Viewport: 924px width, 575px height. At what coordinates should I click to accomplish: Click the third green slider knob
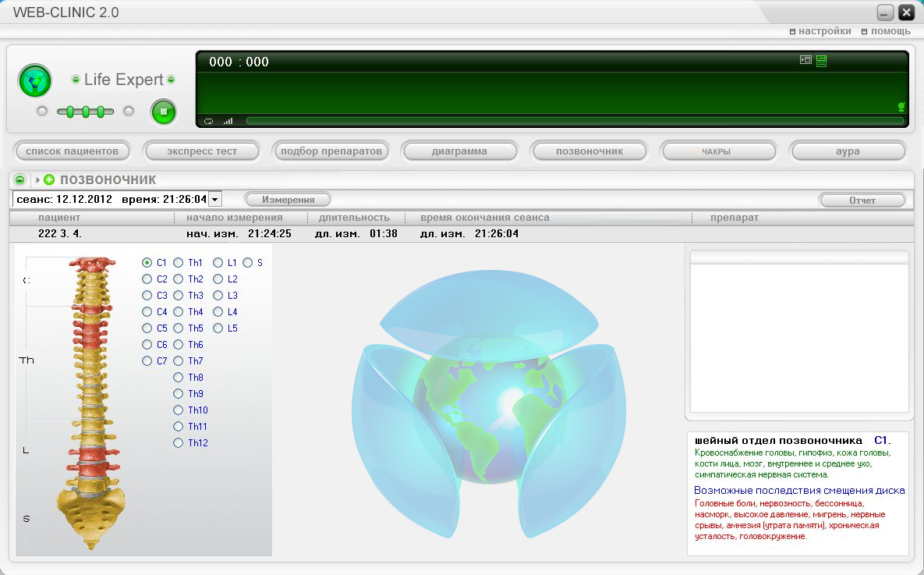pyautogui.click(x=101, y=112)
